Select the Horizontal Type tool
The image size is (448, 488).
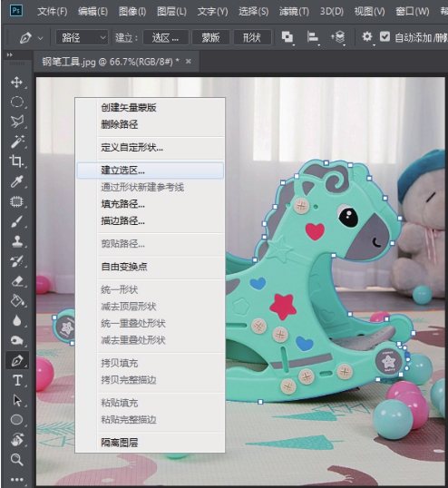tap(17, 380)
